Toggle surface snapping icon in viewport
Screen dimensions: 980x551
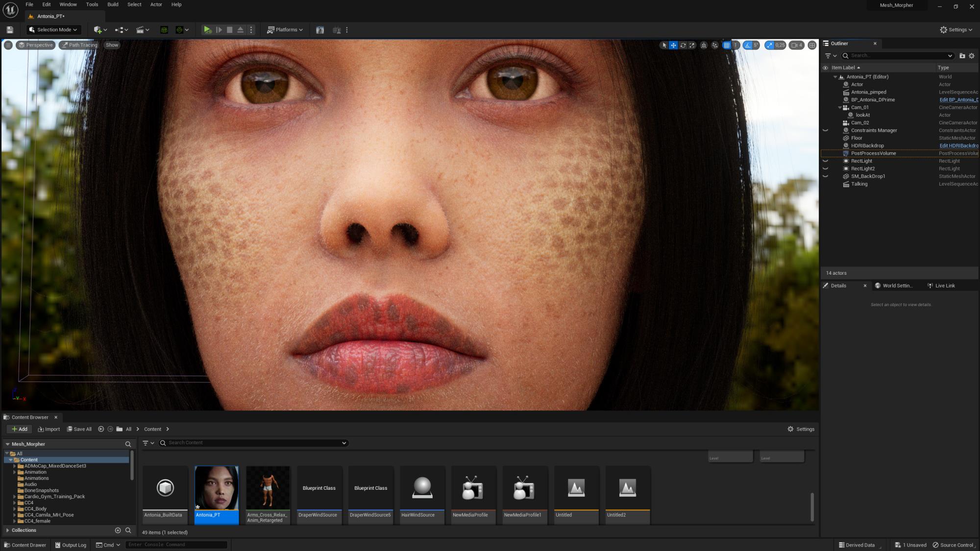pyautogui.click(x=715, y=45)
